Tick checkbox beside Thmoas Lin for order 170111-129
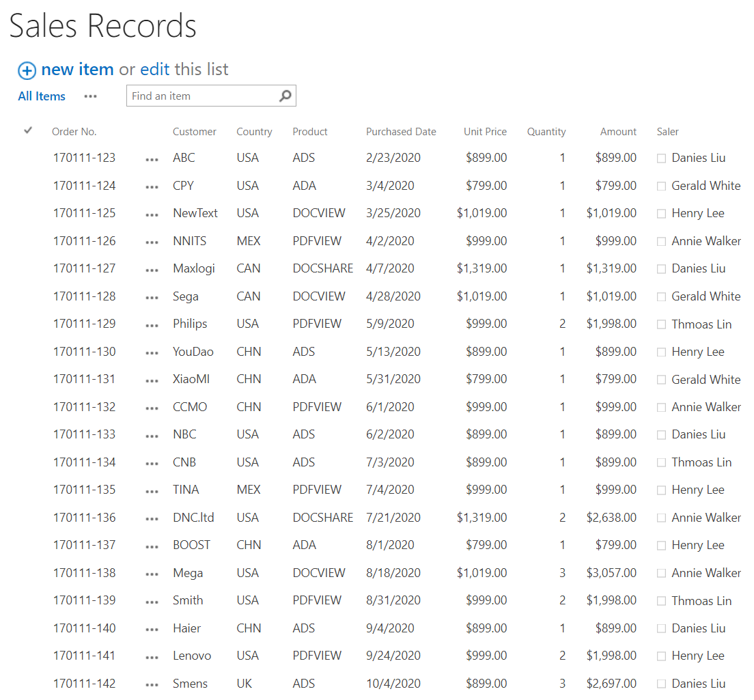754x700 pixels. 661,324
